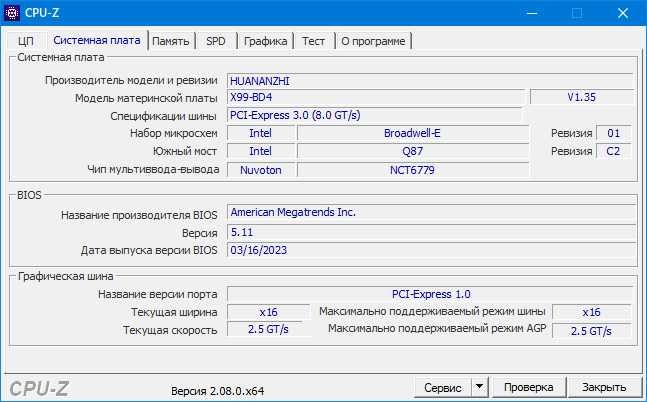Go to the Тест tab
647x402 pixels.
[313, 41]
